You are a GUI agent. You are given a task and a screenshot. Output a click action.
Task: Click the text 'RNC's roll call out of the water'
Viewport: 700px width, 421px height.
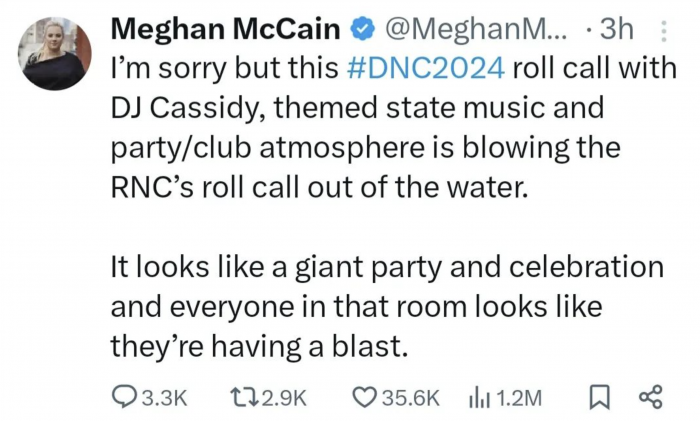click(317, 186)
